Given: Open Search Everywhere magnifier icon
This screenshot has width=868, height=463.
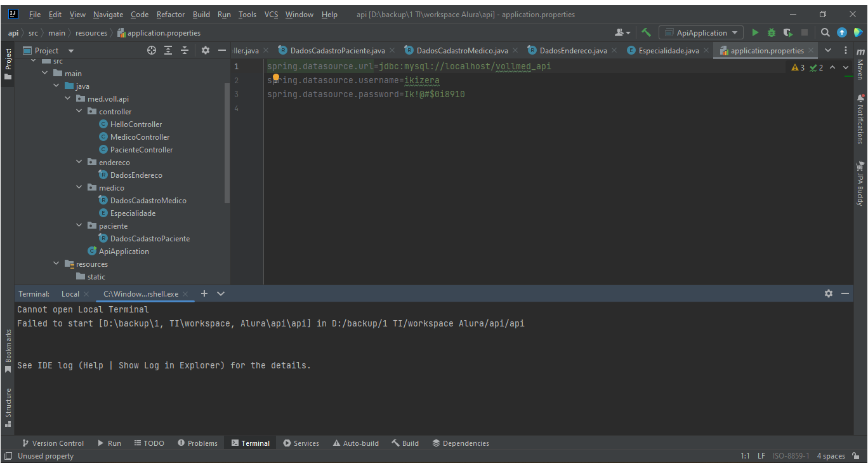Looking at the screenshot, I should [x=825, y=32].
